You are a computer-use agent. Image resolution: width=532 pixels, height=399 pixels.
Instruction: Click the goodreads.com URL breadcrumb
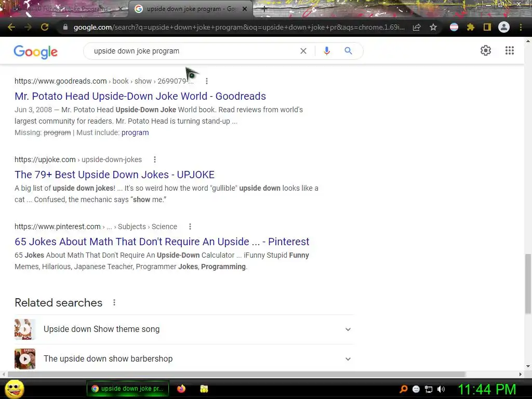pos(104,81)
